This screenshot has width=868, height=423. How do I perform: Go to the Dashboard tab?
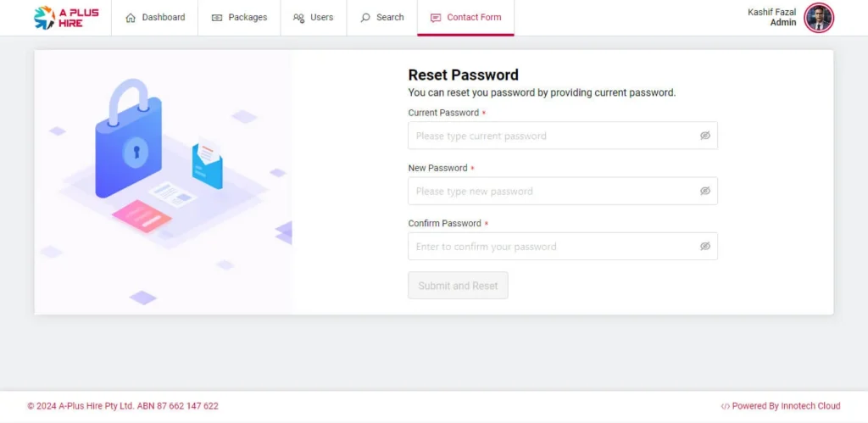(x=155, y=18)
